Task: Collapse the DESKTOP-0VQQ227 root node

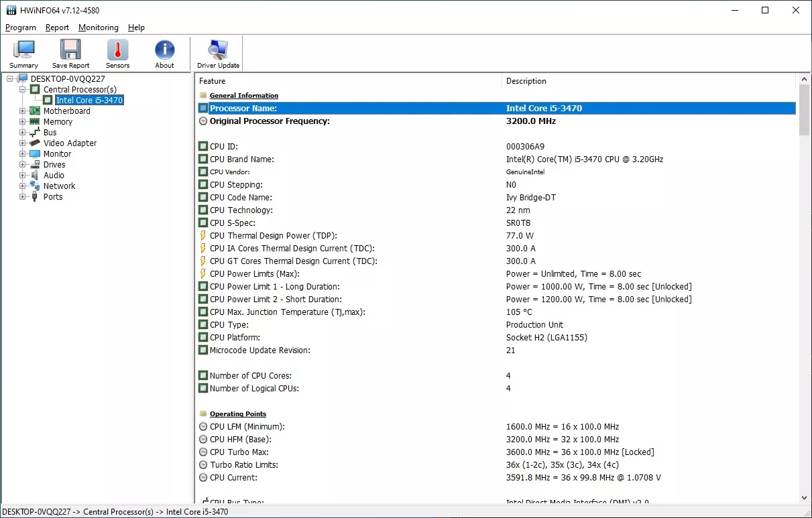Action: [x=10, y=79]
